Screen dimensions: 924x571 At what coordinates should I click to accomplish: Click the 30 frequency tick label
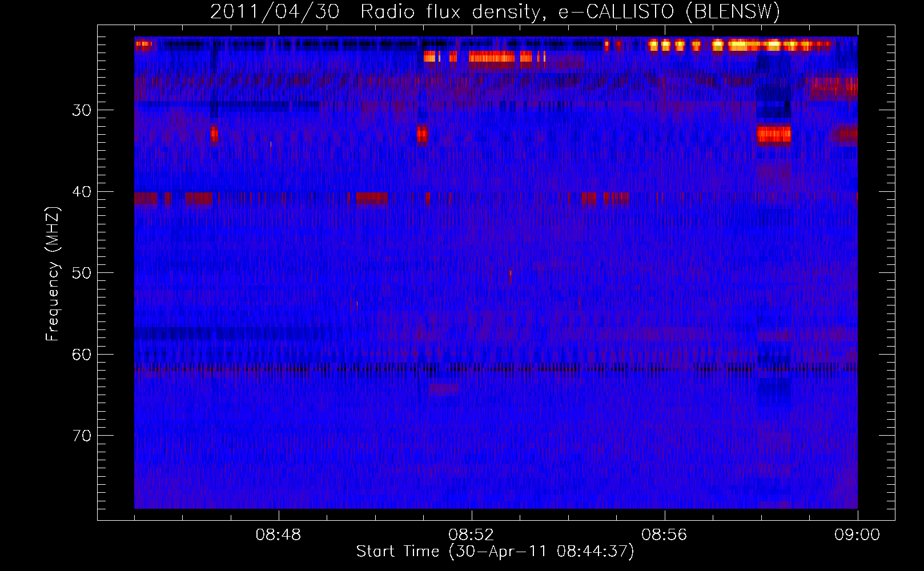point(82,110)
